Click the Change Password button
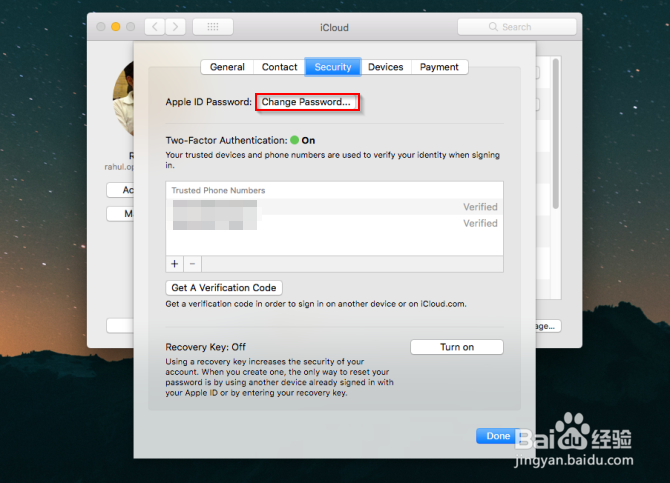The width and height of the screenshot is (670, 483). click(x=307, y=102)
